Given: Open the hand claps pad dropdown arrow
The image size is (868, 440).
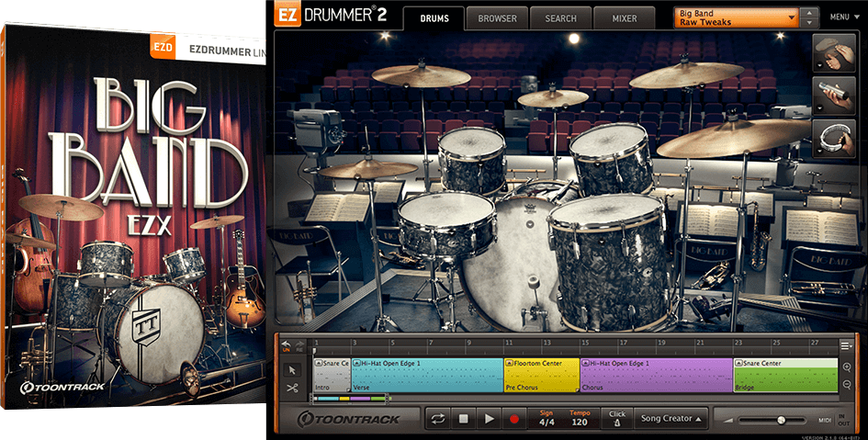Looking at the screenshot, I should 819,66.
